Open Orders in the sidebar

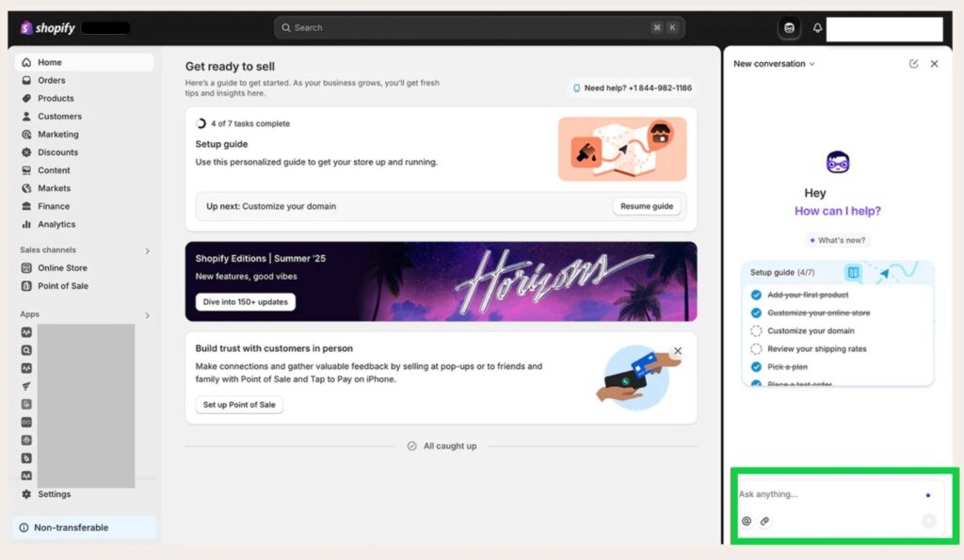point(51,81)
